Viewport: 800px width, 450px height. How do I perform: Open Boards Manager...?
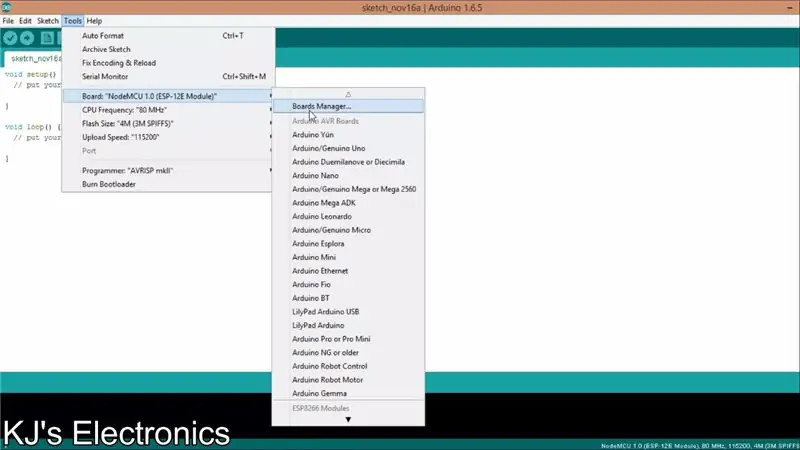(348, 106)
